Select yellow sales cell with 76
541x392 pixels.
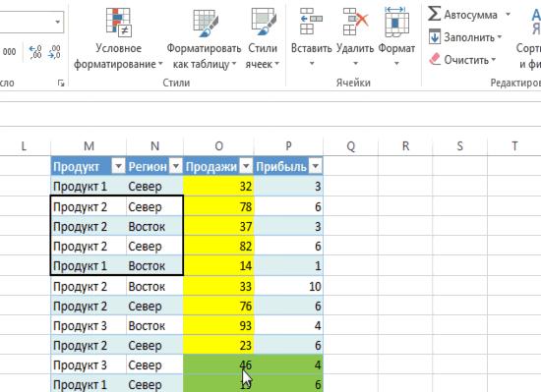click(218, 306)
